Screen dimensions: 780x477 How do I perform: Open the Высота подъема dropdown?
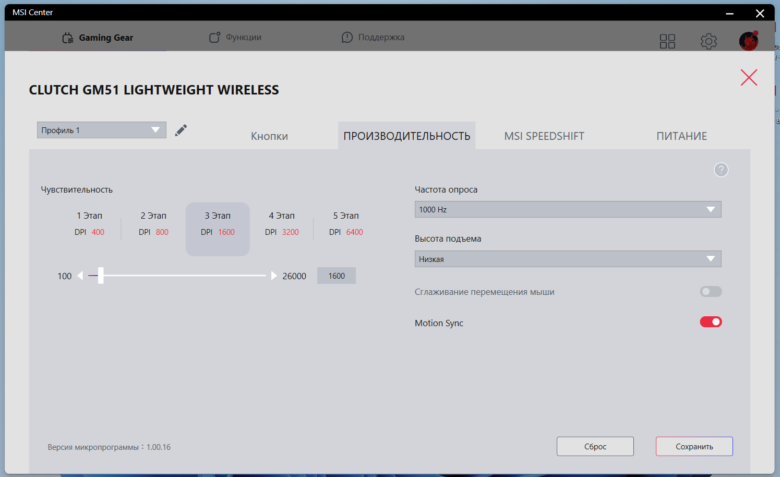(568, 259)
